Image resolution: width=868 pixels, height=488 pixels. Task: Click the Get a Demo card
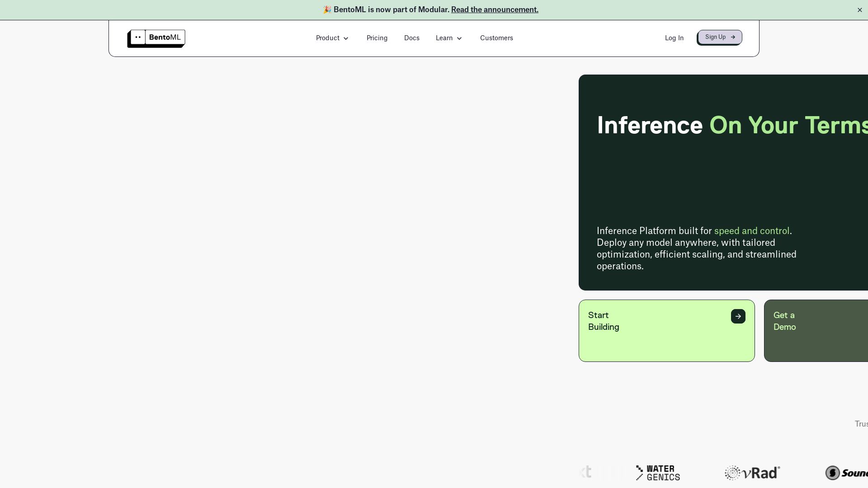click(x=816, y=331)
